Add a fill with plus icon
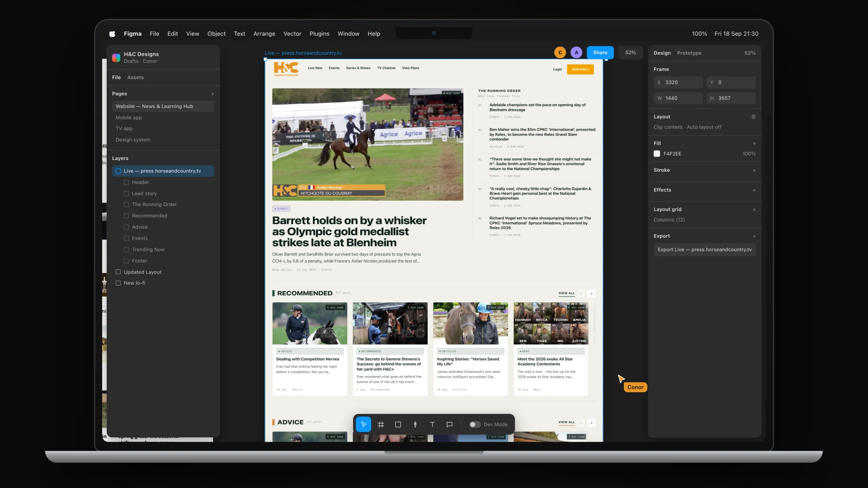Screen dimensions: 868x488 coord(754,144)
